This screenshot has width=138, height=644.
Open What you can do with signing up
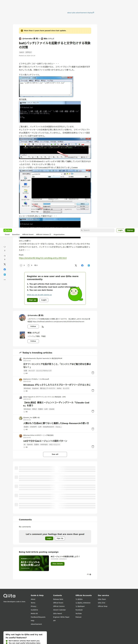coord(39,295)
